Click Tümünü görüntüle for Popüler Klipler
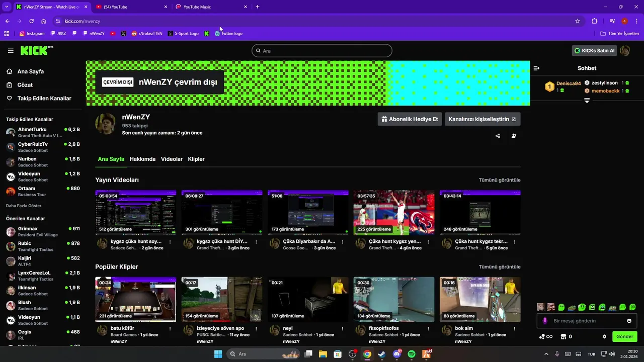 point(500,267)
